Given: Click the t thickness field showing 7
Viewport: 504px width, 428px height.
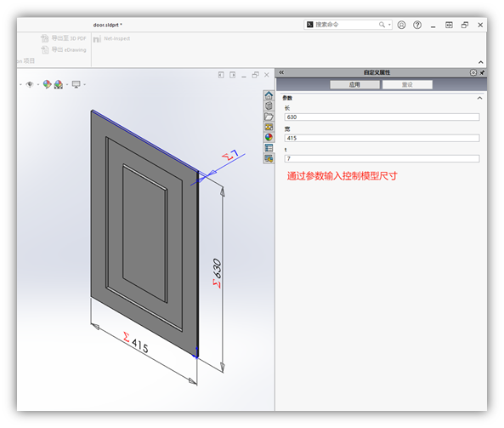Looking at the screenshot, I should 382,158.
